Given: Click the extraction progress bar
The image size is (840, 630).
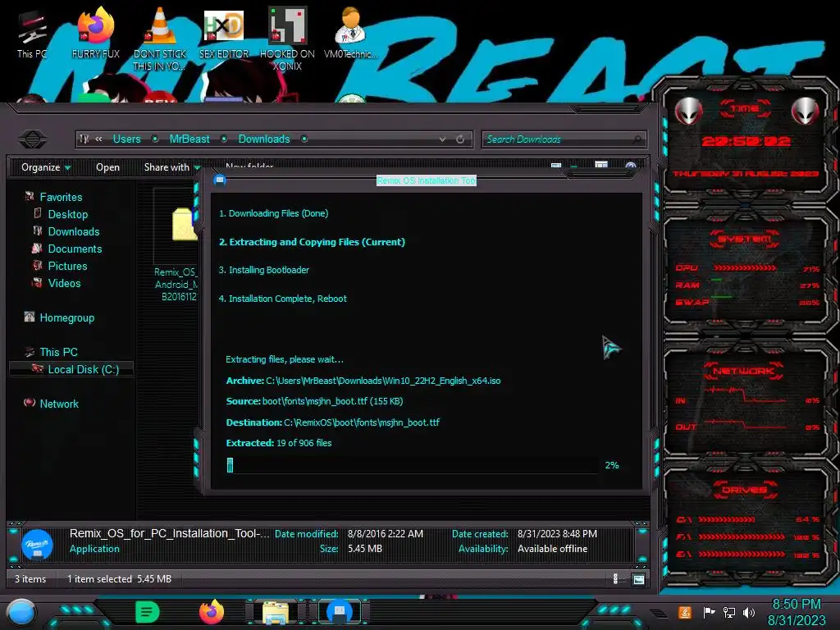Looking at the screenshot, I should (413, 465).
